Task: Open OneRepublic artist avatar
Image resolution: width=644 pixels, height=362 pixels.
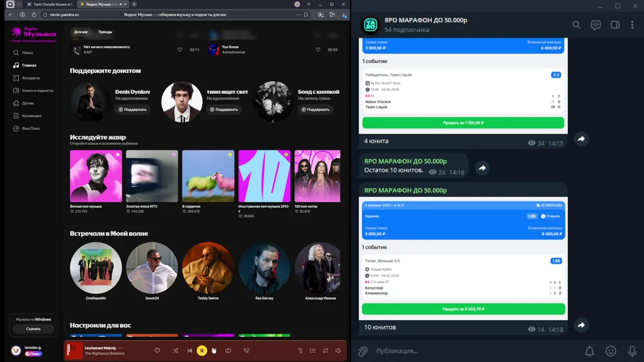Action: point(96,268)
